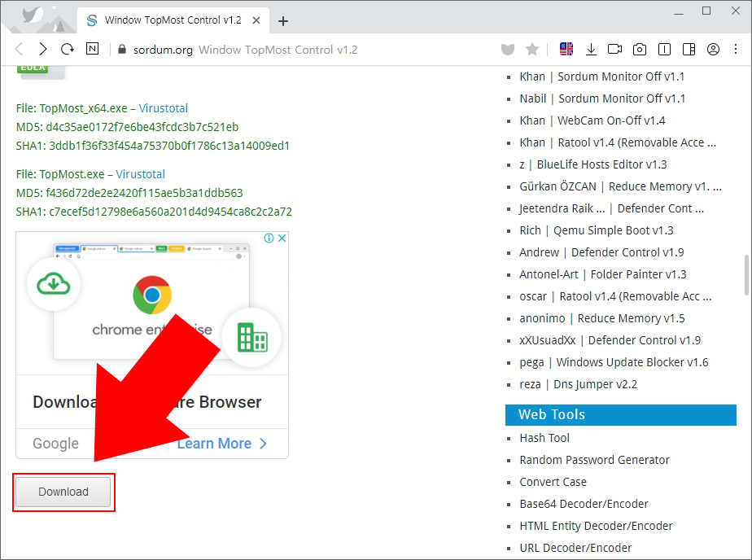The image size is (752, 560).
Task: Select the Window TopMost Control v1.2 tab
Action: point(173,20)
